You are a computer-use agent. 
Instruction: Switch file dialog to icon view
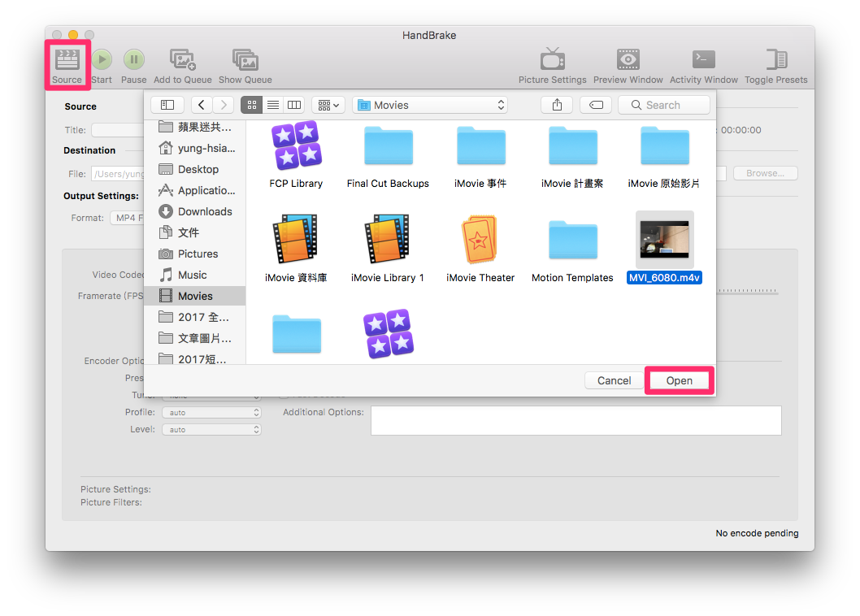pos(252,105)
